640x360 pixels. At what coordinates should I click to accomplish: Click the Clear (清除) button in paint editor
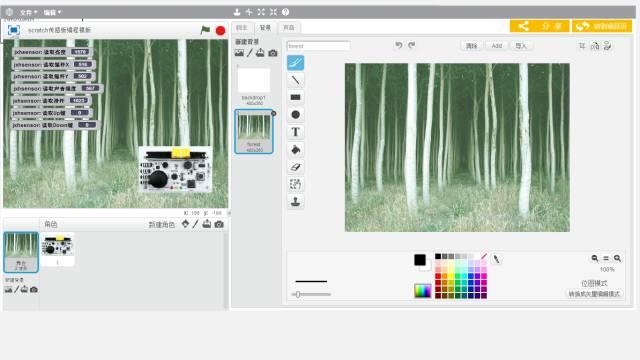pyautogui.click(x=471, y=46)
